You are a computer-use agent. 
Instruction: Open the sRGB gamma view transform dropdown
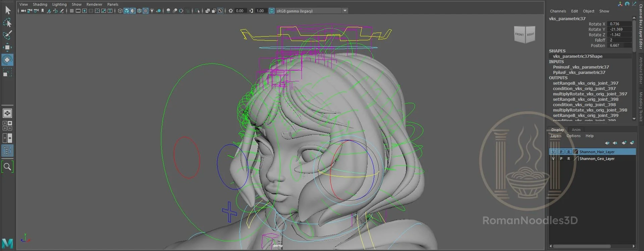345,11
